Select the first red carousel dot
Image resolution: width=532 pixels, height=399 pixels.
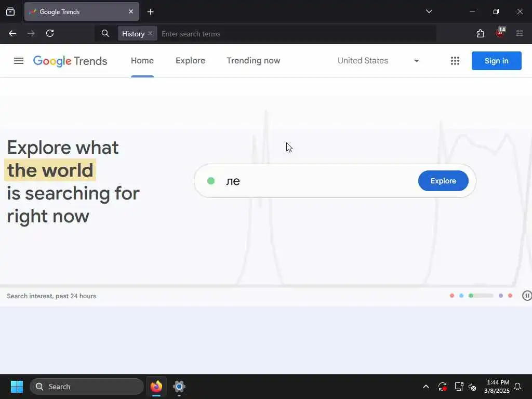pos(452,296)
